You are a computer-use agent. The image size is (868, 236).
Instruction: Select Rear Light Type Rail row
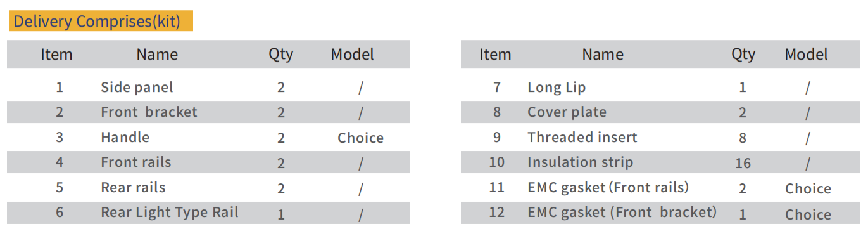[208, 213]
